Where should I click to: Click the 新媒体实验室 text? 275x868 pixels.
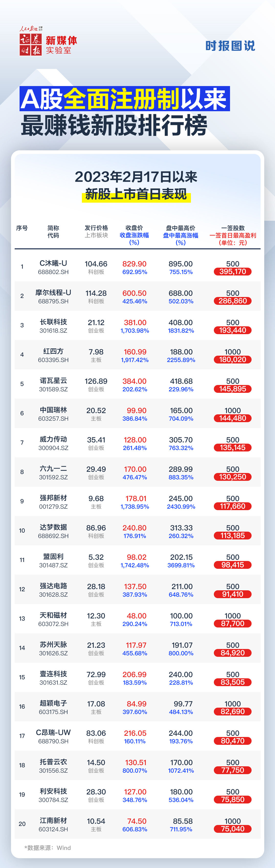pos(61,45)
